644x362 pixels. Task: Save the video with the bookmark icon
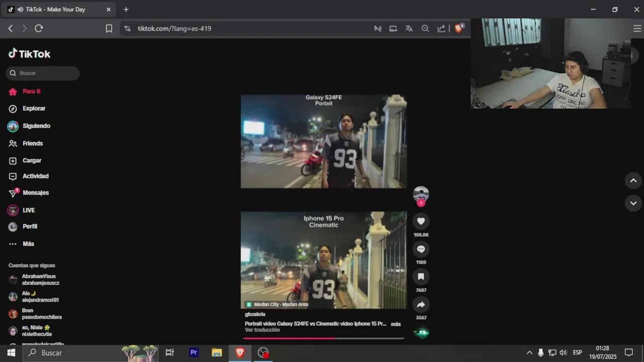[421, 277]
